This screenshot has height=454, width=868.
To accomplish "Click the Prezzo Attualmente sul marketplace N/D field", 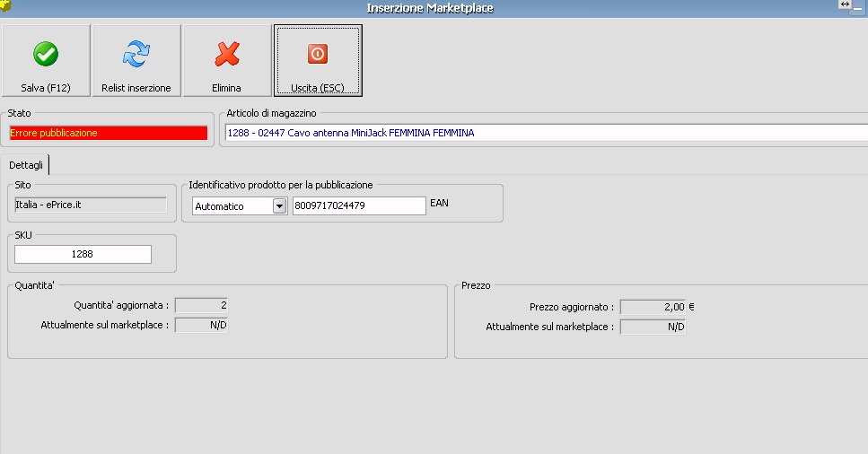I will click(x=653, y=327).
